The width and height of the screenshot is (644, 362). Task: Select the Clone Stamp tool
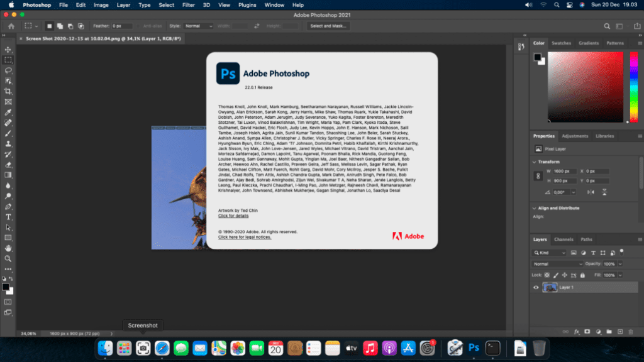pyautogui.click(x=8, y=144)
